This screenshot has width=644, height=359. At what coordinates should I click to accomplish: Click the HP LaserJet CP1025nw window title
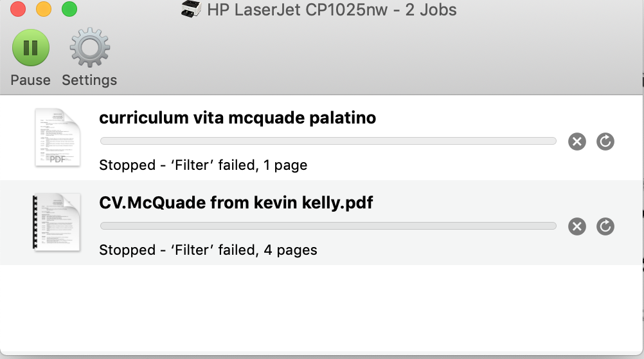(332, 10)
